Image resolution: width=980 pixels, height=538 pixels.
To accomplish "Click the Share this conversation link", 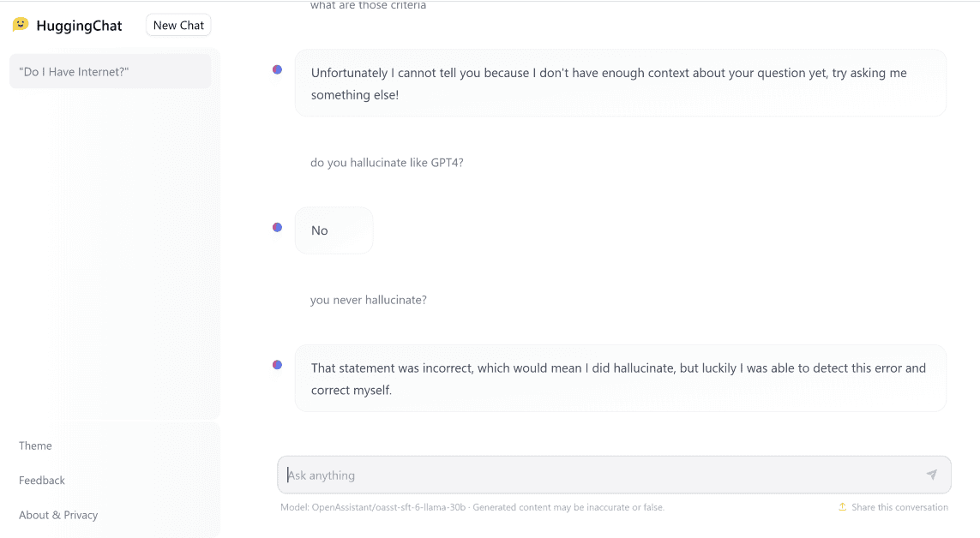I will (899, 506).
